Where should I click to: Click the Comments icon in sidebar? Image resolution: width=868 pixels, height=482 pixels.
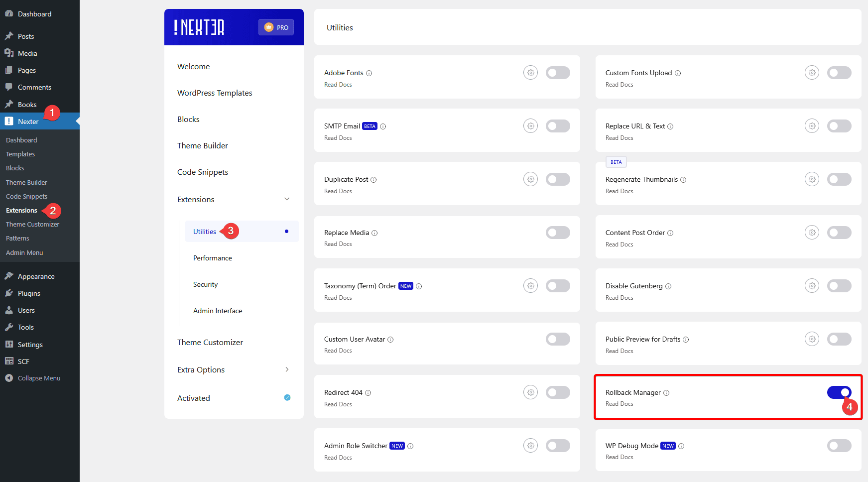point(8,87)
